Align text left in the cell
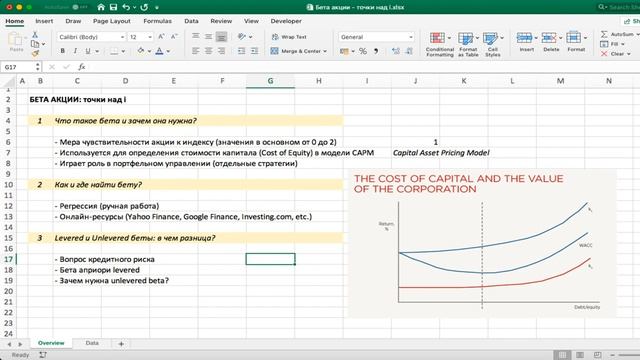This screenshot has height=360, width=640. click(x=196, y=51)
